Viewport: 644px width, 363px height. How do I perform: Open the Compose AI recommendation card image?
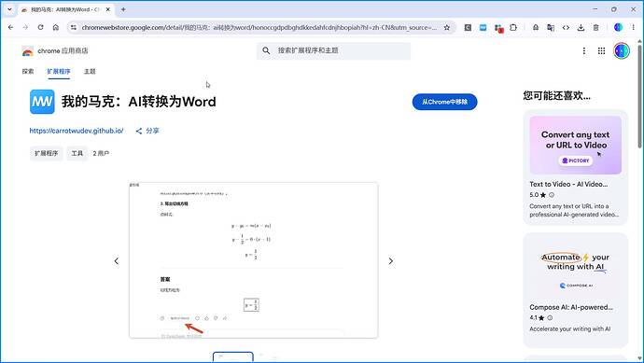coord(576,268)
